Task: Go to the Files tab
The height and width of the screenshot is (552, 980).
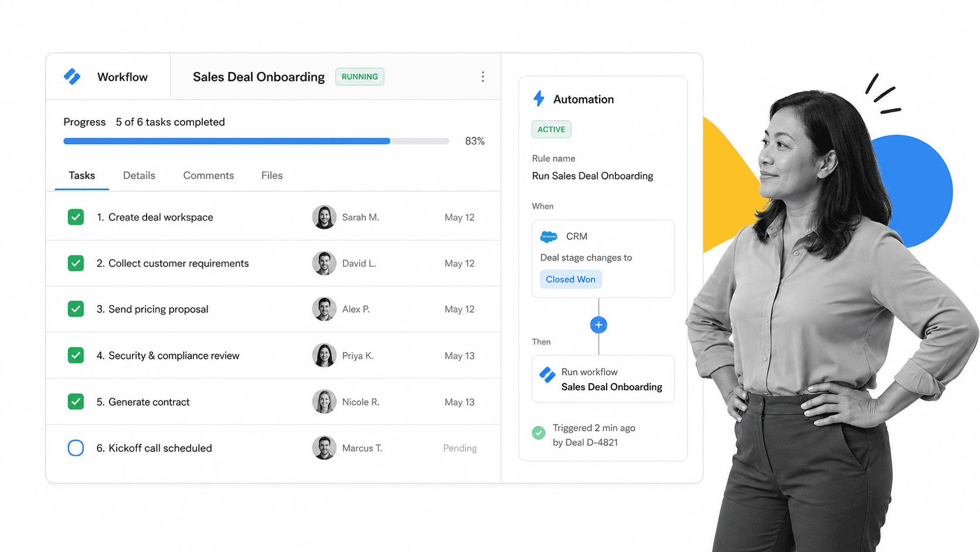Action: (x=272, y=175)
